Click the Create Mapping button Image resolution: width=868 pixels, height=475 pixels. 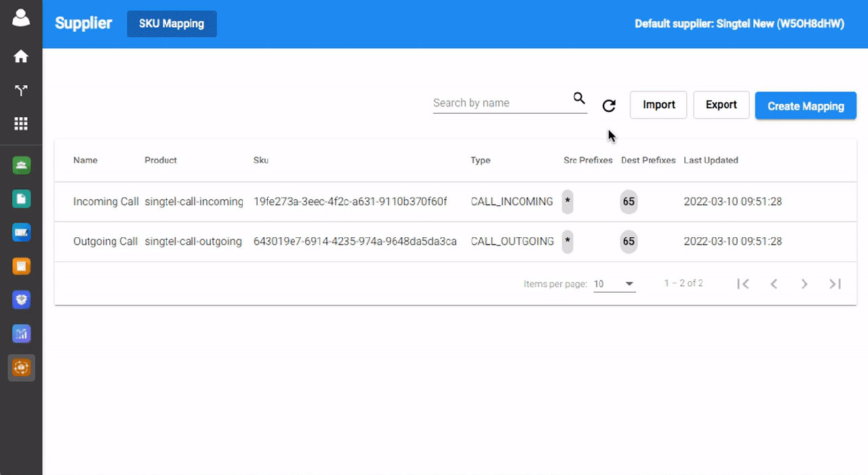coord(806,106)
